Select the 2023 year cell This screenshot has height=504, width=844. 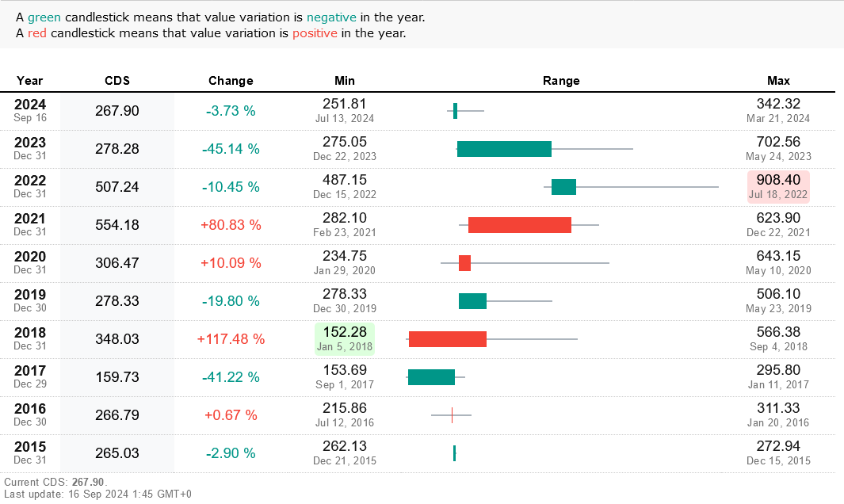point(30,149)
